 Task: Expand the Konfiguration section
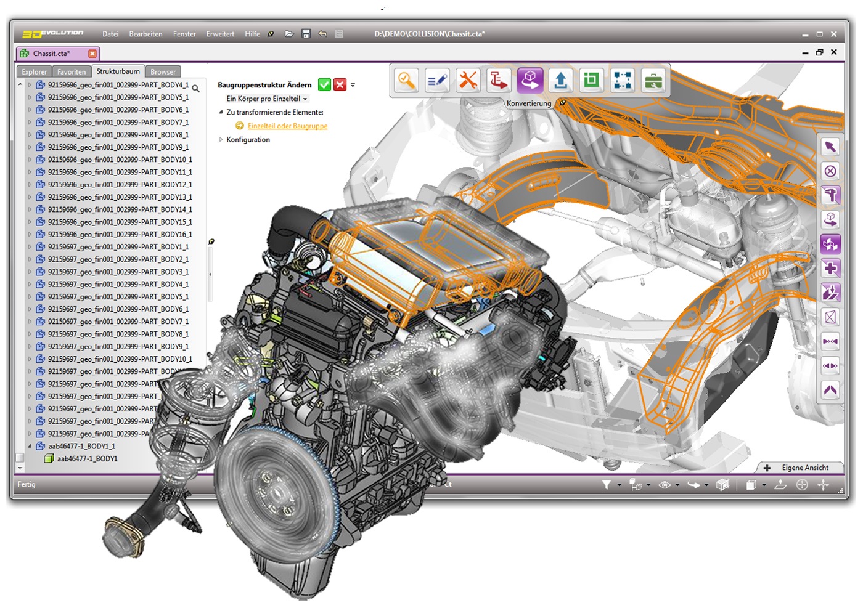221,140
